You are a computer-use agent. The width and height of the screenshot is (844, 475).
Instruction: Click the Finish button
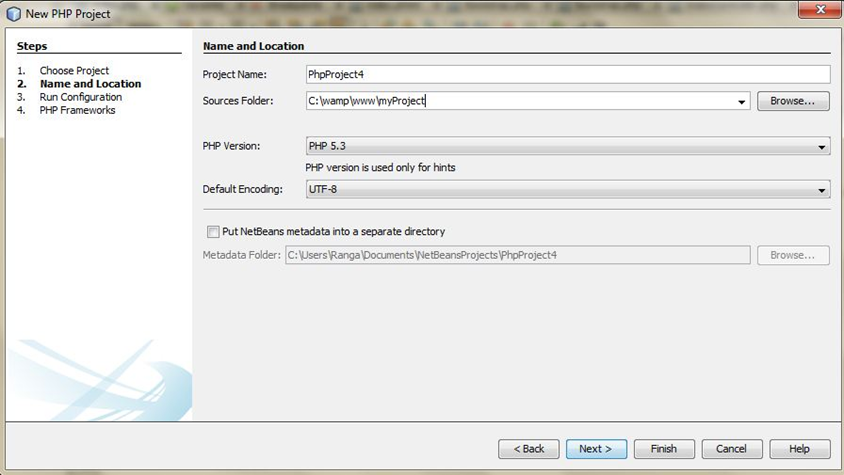(664, 449)
